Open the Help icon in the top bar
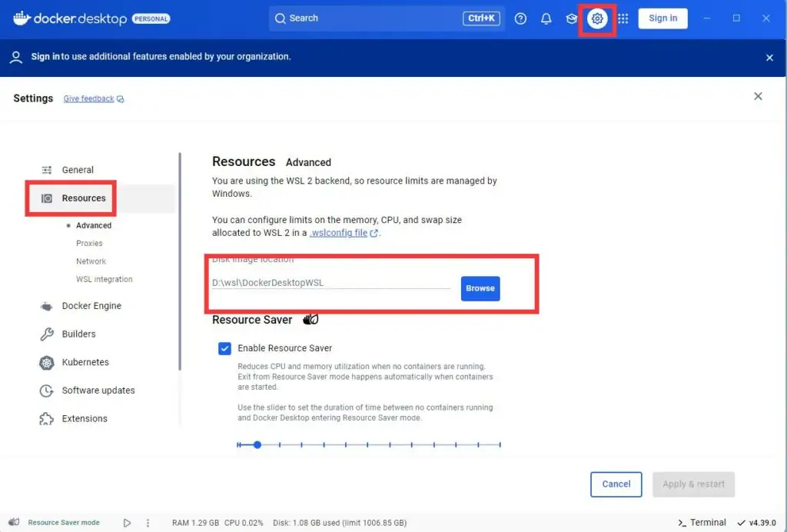Screen dimensions: 787x532 click(520, 18)
